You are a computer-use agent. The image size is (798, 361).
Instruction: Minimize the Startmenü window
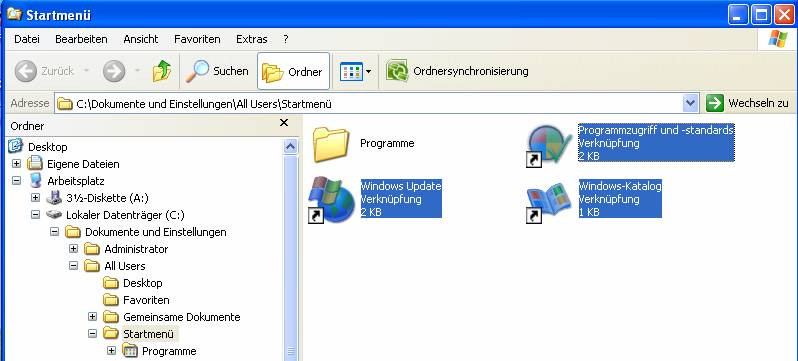[x=737, y=15]
